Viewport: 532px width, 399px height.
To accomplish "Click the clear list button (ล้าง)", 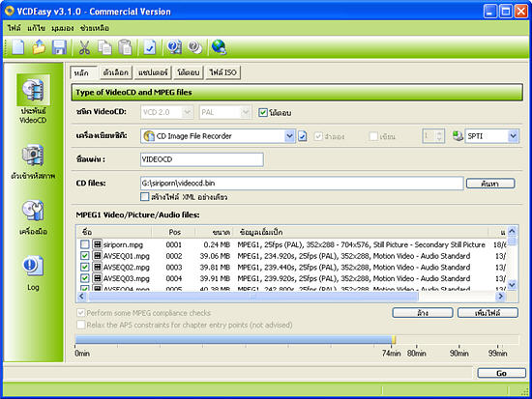I will click(423, 313).
